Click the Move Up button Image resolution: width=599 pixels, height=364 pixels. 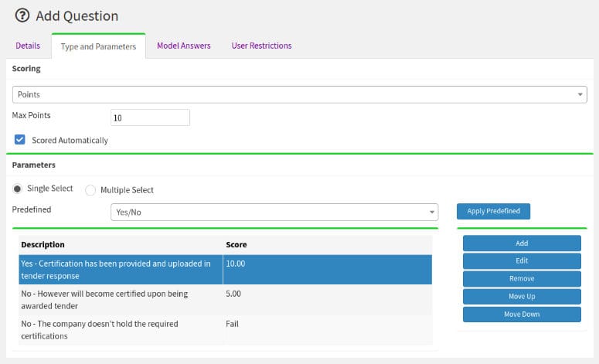point(522,297)
